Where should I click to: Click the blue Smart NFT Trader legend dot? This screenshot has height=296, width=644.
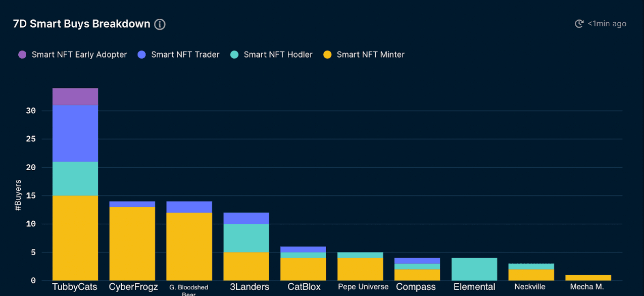[x=141, y=54]
